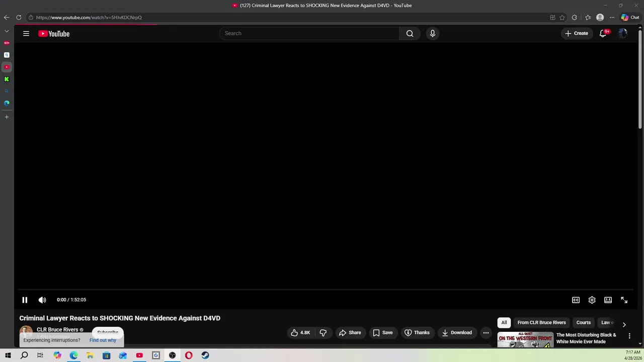
Task: Select the Courts filter chip
Action: (584, 322)
